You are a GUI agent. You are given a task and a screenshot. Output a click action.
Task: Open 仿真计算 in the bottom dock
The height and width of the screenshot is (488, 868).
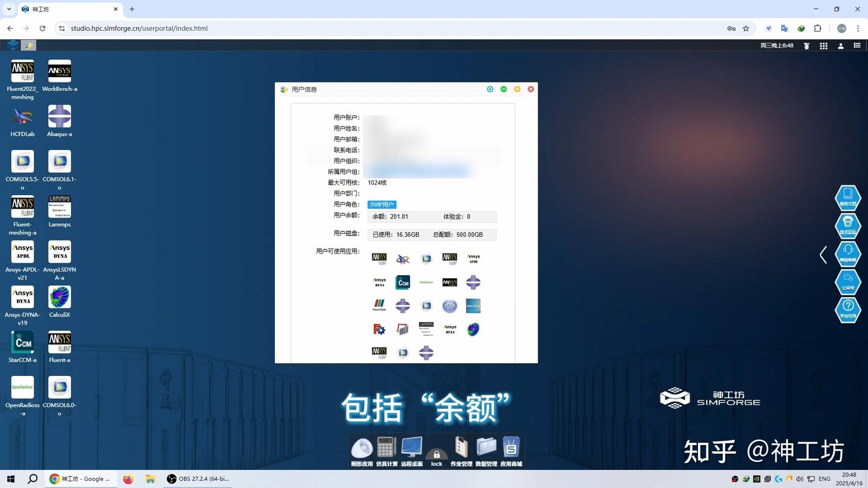tap(386, 452)
